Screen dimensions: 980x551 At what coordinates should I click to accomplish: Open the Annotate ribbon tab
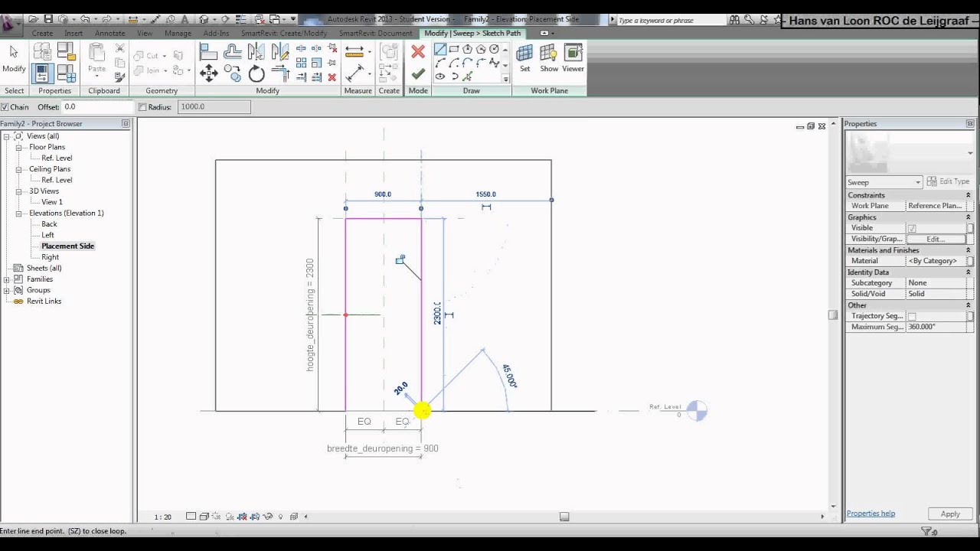[x=109, y=33]
